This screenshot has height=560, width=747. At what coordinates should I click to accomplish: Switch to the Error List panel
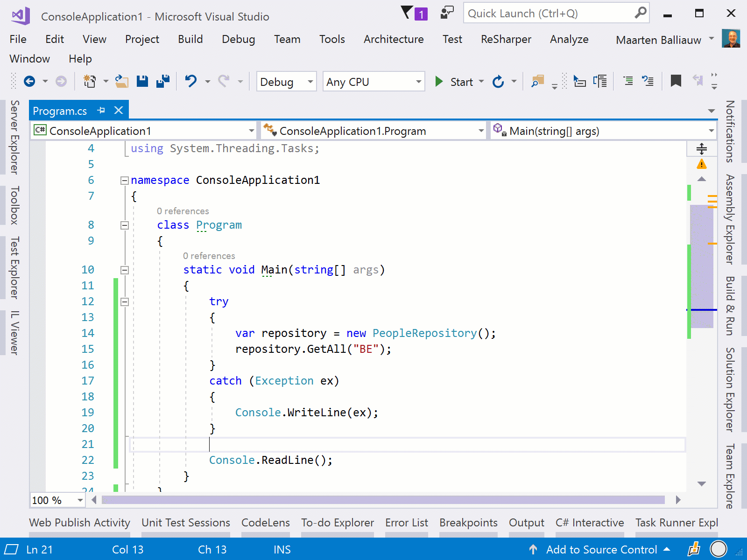point(406,523)
